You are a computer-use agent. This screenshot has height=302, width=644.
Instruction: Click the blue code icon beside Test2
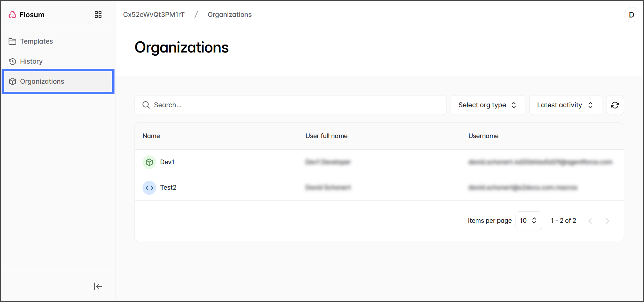pyautogui.click(x=149, y=188)
